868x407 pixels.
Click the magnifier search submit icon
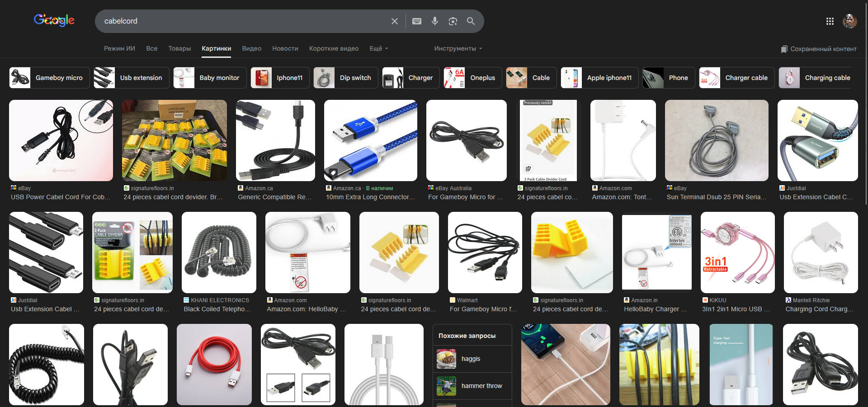(471, 21)
